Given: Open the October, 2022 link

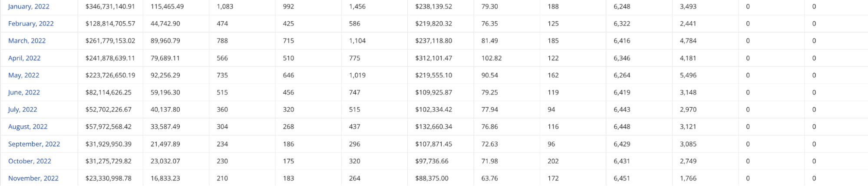Looking at the screenshot, I should coord(30,161).
